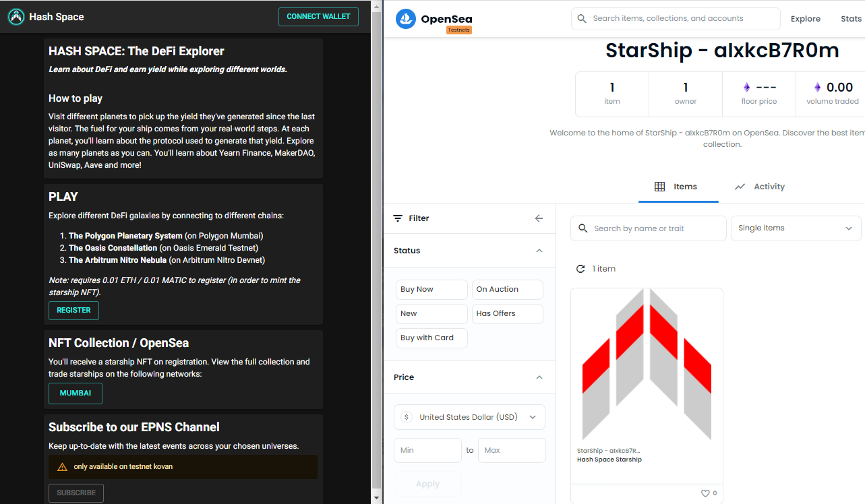Toggle the New status filter
The image size is (865, 504).
pos(431,314)
